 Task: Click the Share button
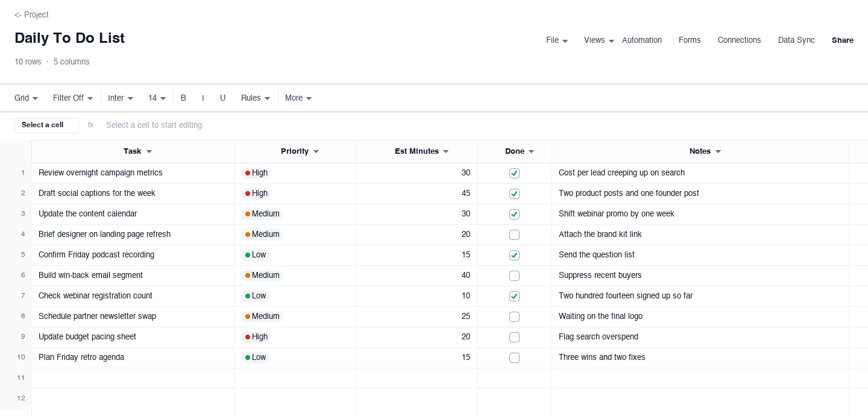coord(843,40)
